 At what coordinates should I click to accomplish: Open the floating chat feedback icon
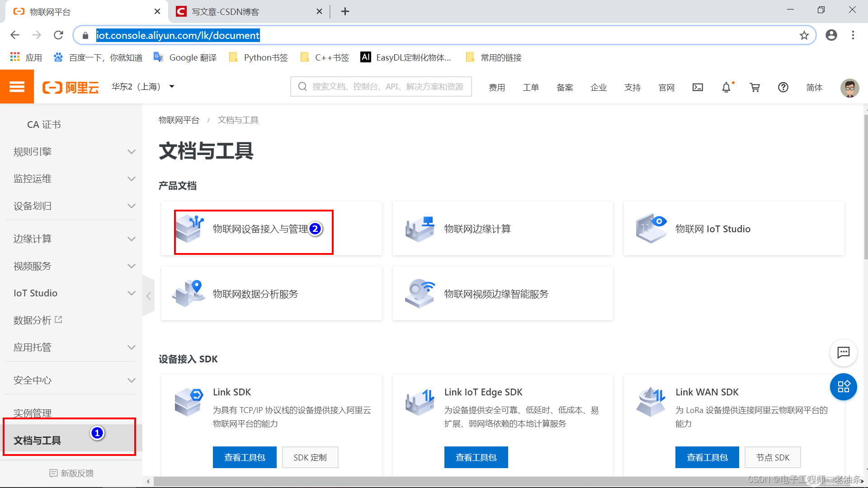pyautogui.click(x=843, y=352)
